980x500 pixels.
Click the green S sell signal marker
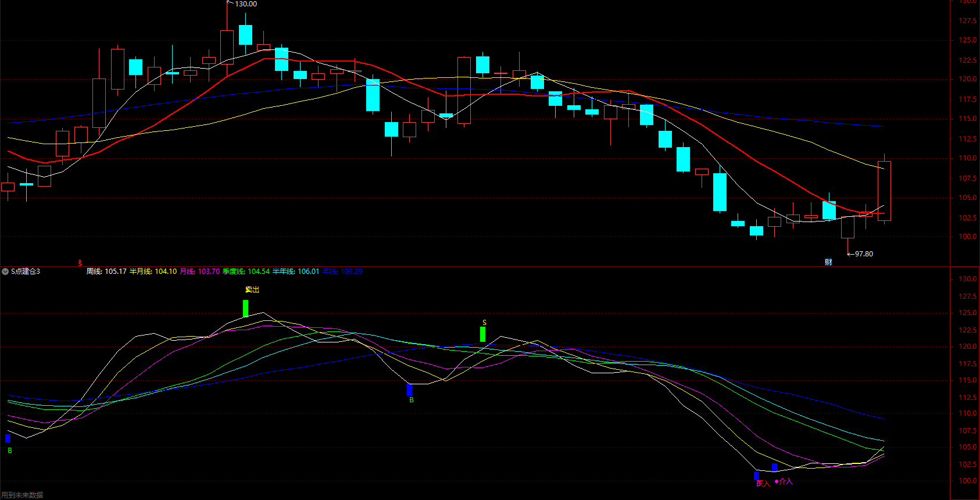482,334
